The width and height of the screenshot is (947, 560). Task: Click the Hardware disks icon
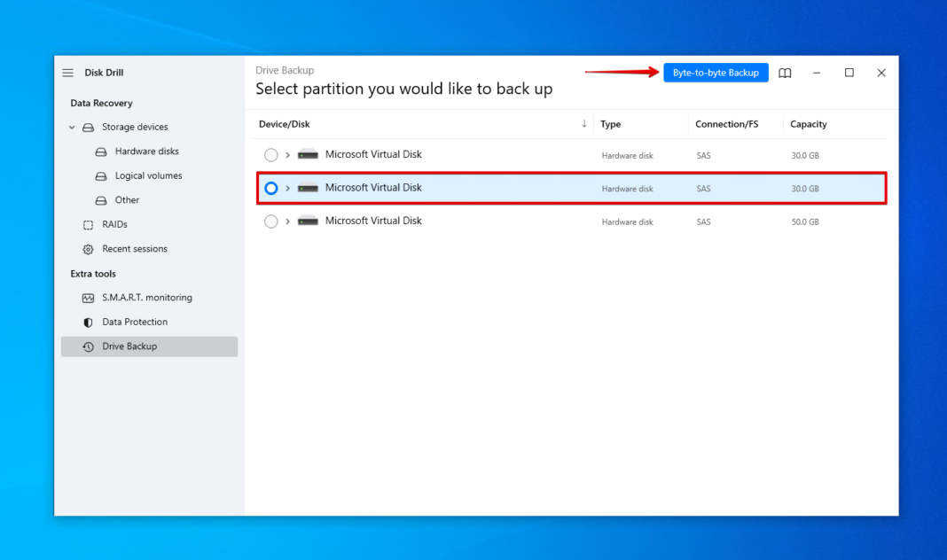click(100, 152)
